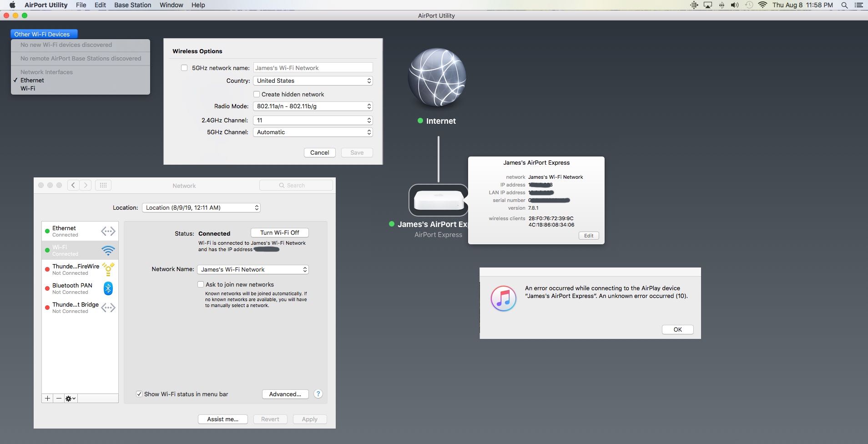
Task: Select the Internet globe icon
Action: click(437, 77)
